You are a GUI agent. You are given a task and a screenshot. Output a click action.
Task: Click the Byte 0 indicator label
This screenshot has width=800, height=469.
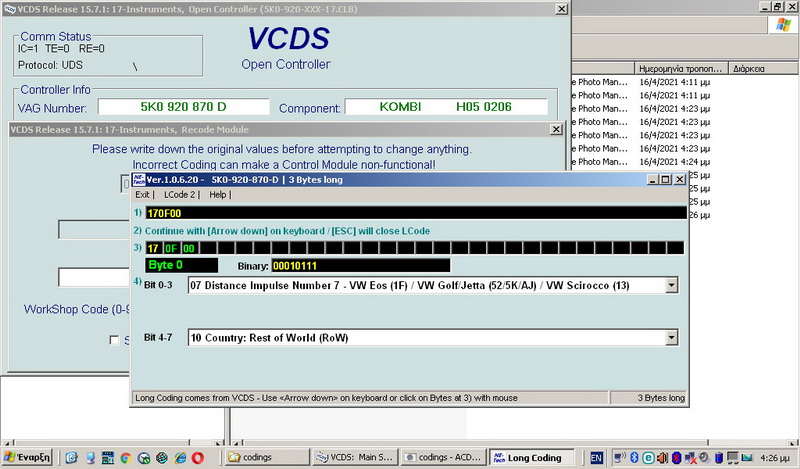click(181, 265)
